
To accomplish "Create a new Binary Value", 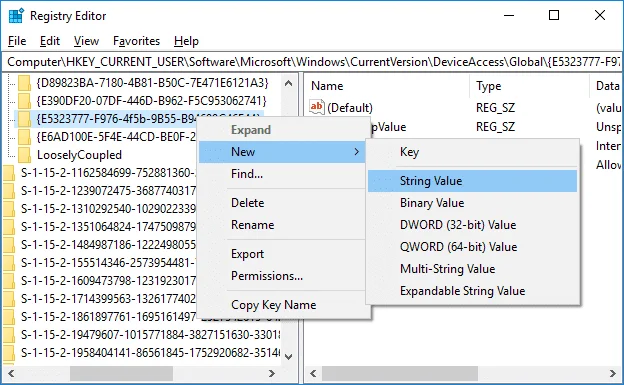I will tap(472, 203).
